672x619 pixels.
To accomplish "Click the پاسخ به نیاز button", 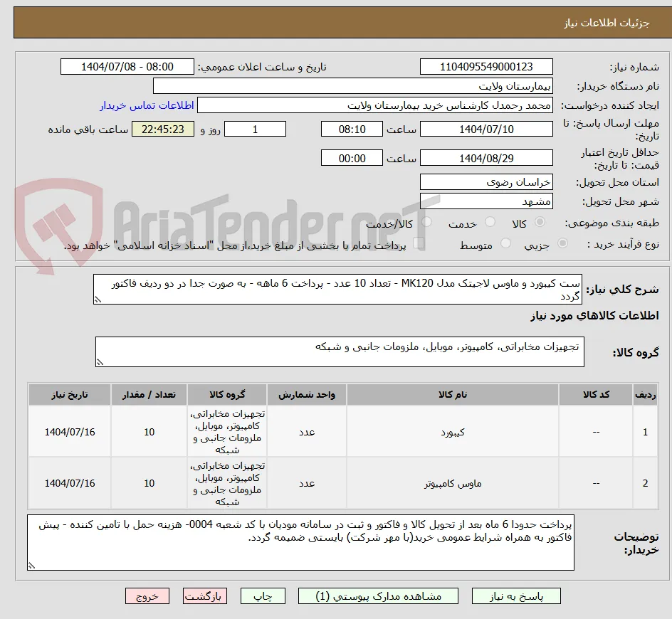I will [516, 596].
